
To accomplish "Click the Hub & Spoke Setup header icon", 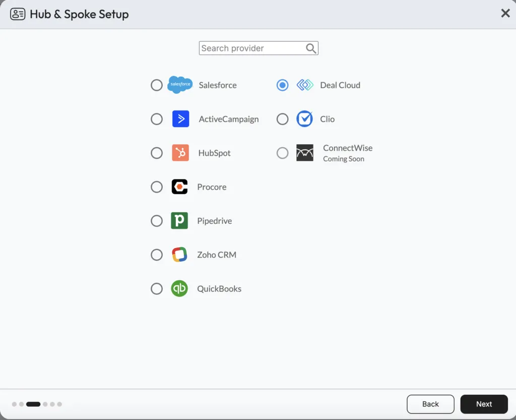I will coord(18,14).
